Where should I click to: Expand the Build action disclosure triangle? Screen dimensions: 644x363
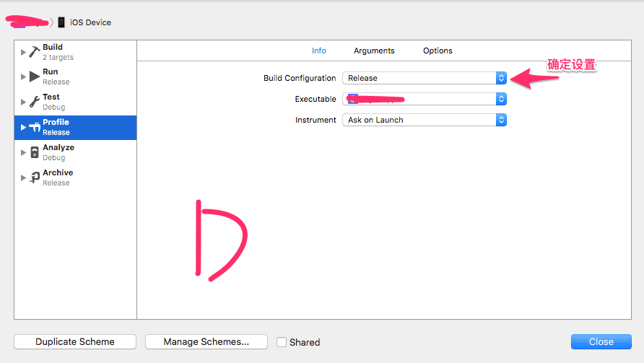(x=23, y=52)
